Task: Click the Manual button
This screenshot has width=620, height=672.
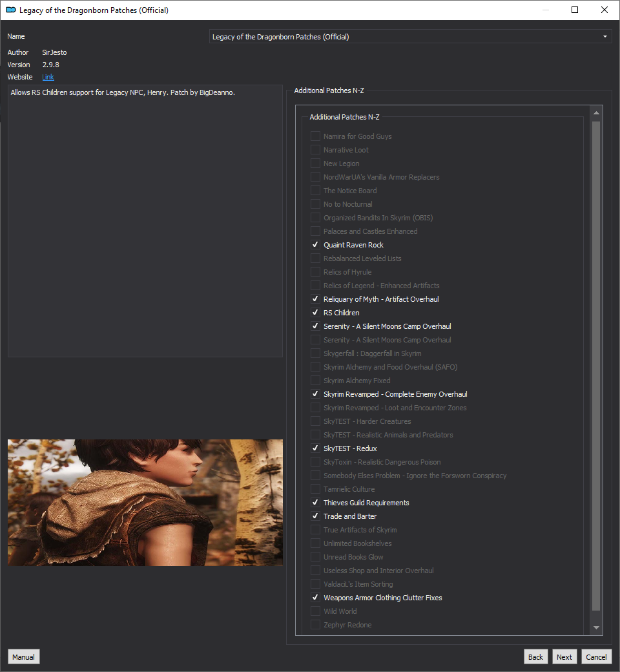Action: click(23, 657)
